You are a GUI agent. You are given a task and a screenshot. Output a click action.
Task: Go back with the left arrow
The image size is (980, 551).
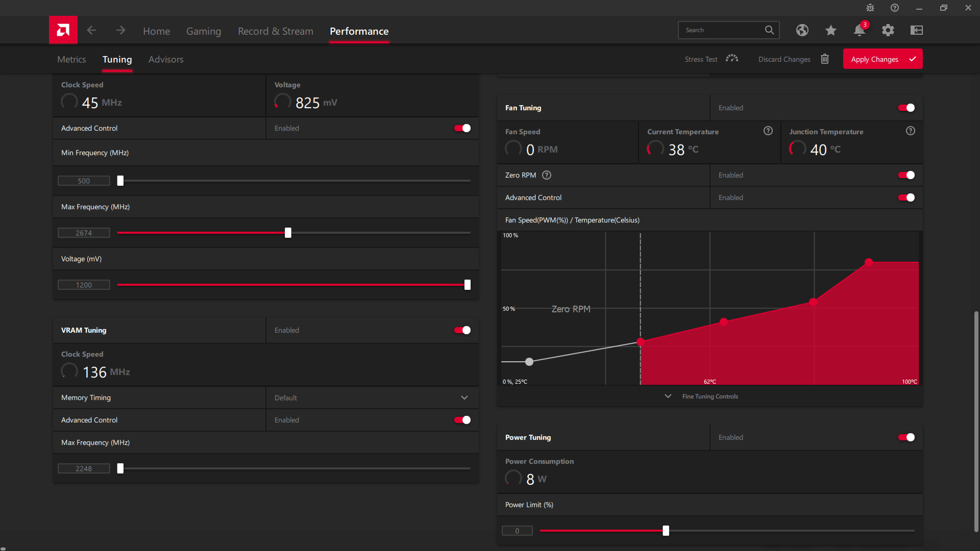click(91, 31)
